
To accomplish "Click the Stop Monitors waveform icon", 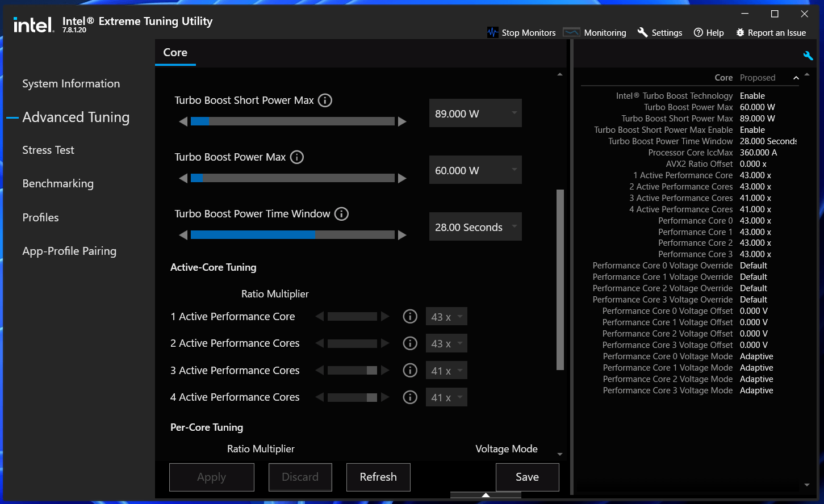I will coord(492,32).
